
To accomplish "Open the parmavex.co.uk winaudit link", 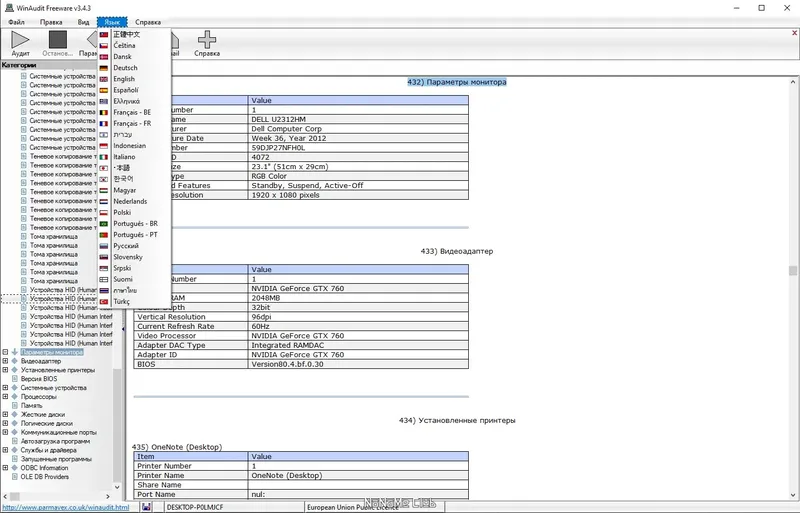I will [66, 507].
